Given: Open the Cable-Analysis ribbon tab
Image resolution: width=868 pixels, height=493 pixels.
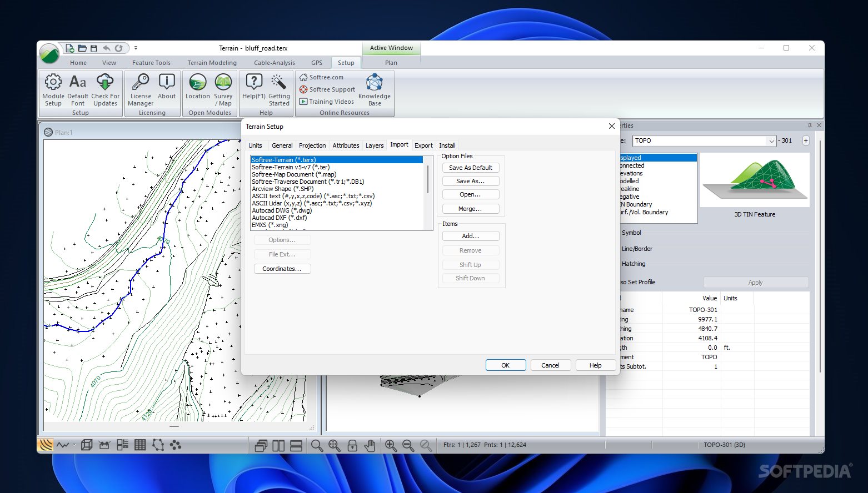Looking at the screenshot, I should coord(275,63).
